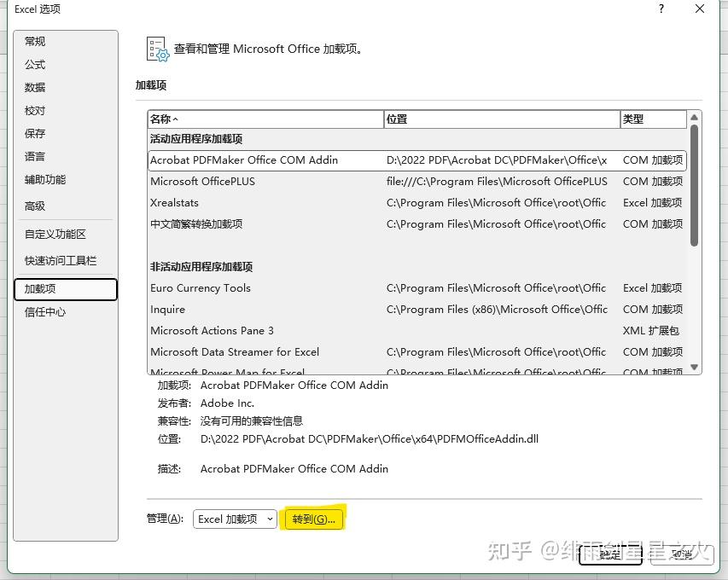Select the Microsoft OfficePLUS add-in row
Viewport: 728px width, 580px height.
pyautogui.click(x=417, y=182)
